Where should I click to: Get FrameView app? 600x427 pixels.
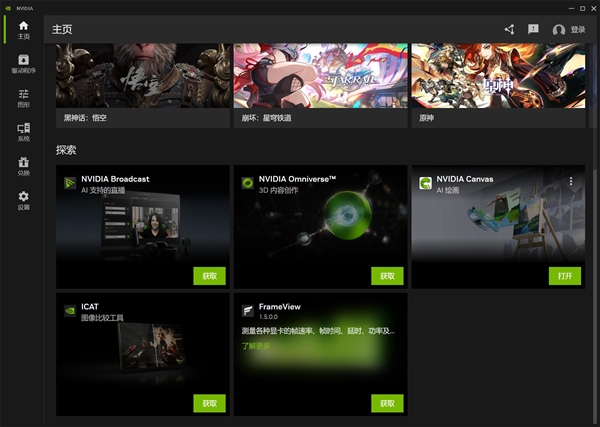pyautogui.click(x=387, y=403)
